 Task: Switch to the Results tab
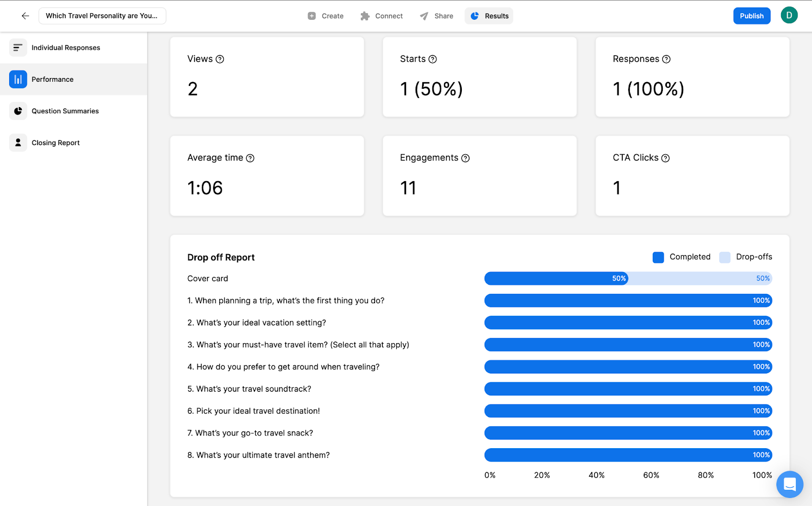click(488, 16)
